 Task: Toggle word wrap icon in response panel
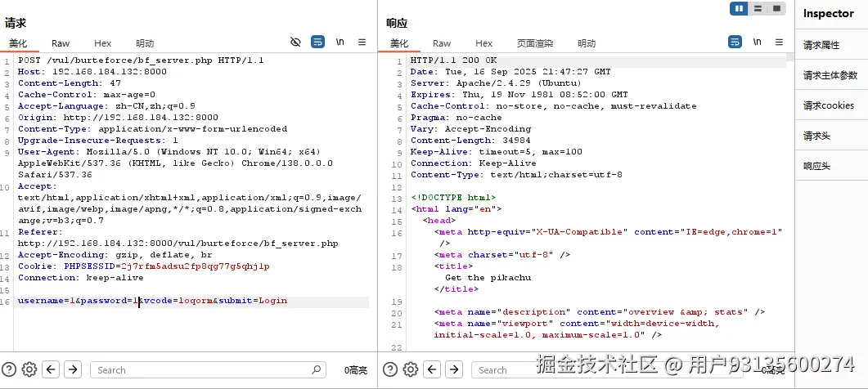(735, 42)
